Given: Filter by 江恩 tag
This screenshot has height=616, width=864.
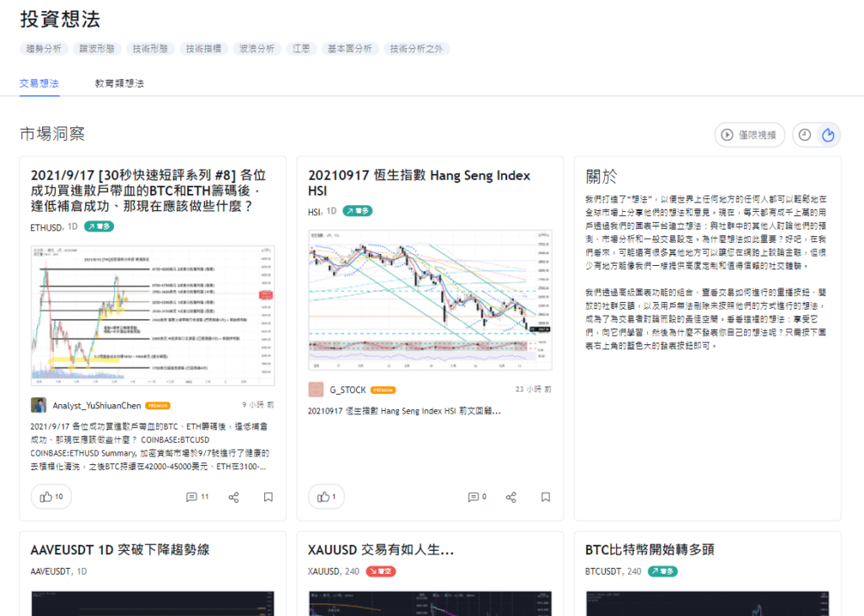Looking at the screenshot, I should pyautogui.click(x=301, y=48).
